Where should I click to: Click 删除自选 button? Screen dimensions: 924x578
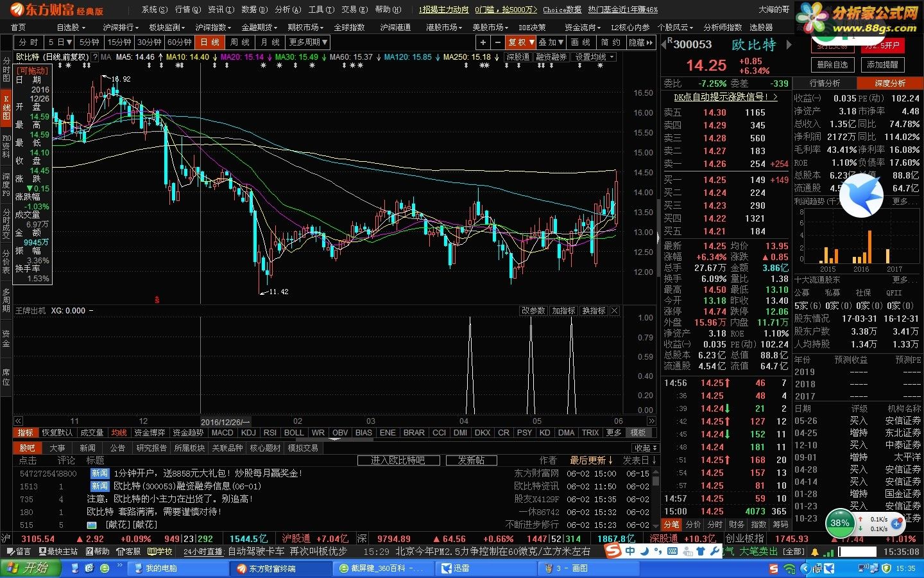[x=833, y=65]
